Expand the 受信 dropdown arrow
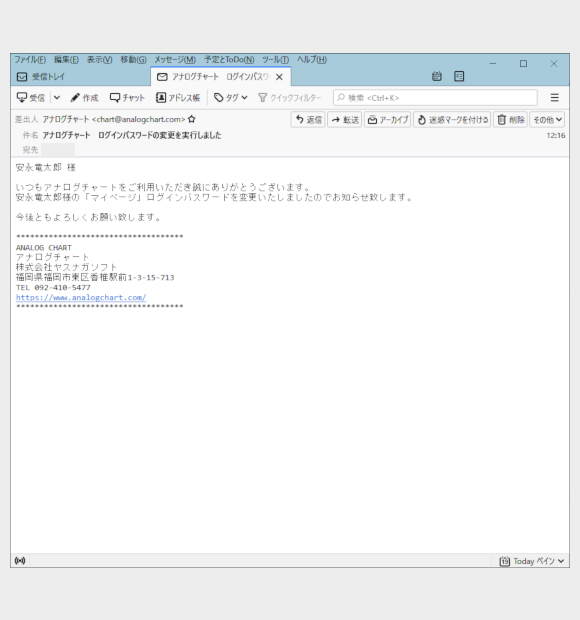This screenshot has height=620, width=580. tap(57, 98)
